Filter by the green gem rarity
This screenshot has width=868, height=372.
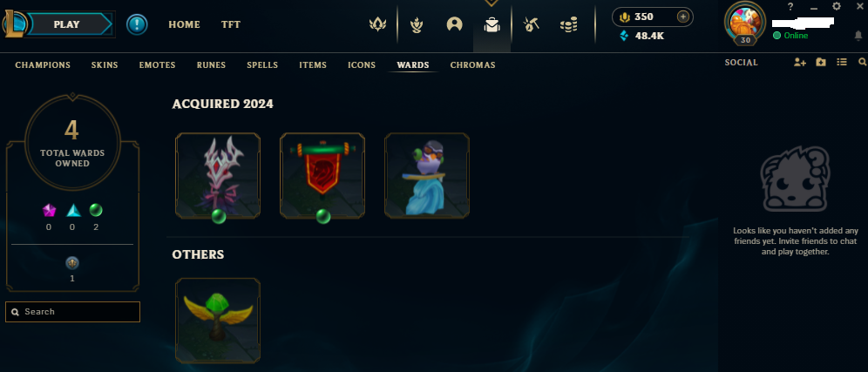coord(96,210)
